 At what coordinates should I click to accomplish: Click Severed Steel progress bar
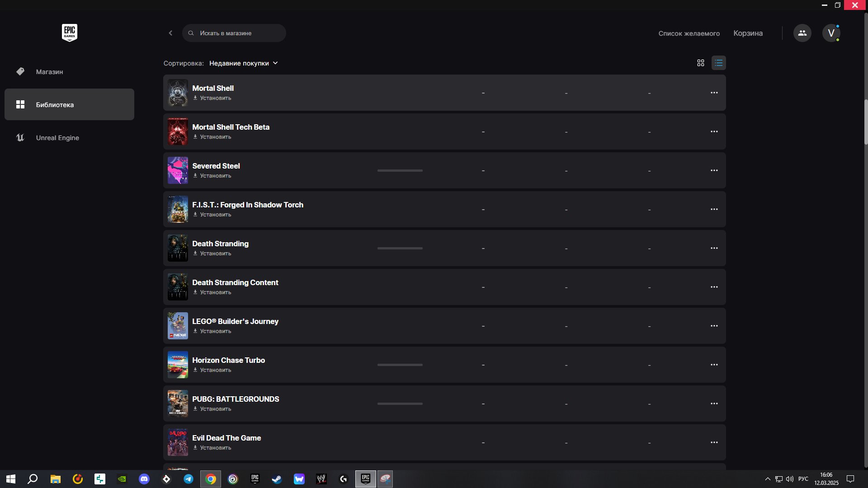400,170
